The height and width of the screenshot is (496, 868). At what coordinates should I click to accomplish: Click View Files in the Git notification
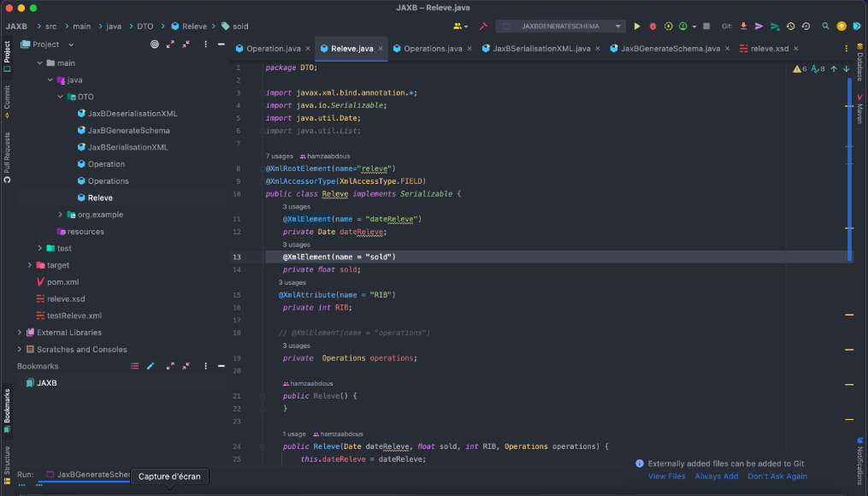[x=666, y=476]
